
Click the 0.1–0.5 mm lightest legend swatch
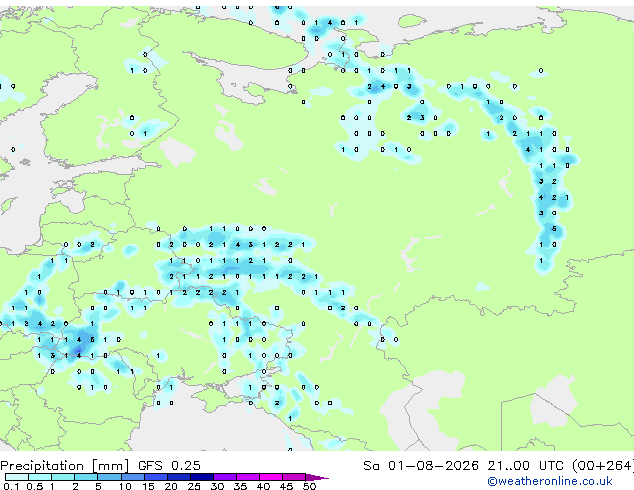(x=17, y=477)
